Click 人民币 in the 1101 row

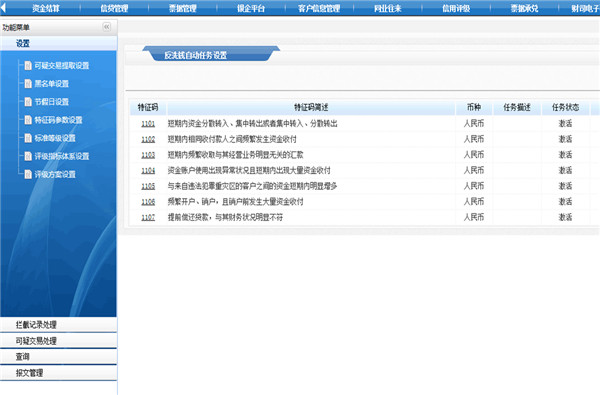pos(474,123)
